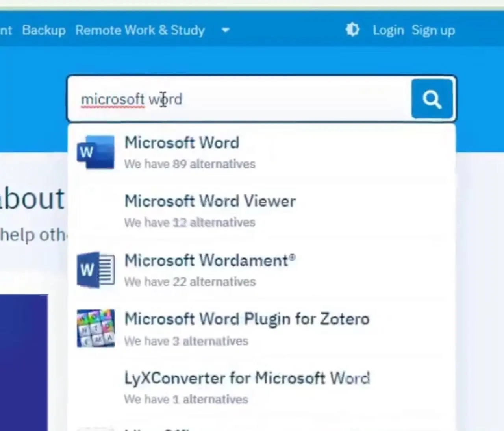The height and width of the screenshot is (431, 504).
Task: Click 'We have 22 alternatives' text
Action: tap(190, 282)
